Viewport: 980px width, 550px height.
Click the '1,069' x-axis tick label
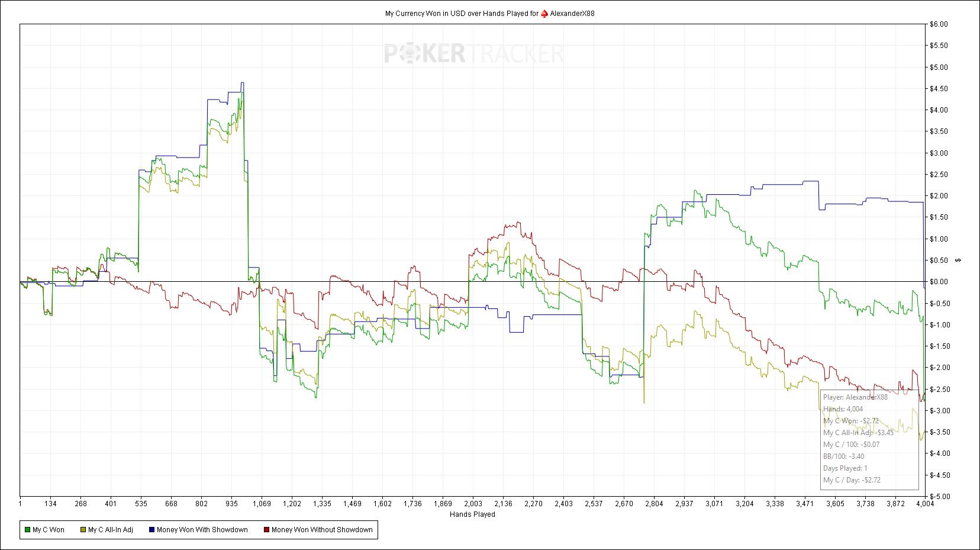pos(262,504)
